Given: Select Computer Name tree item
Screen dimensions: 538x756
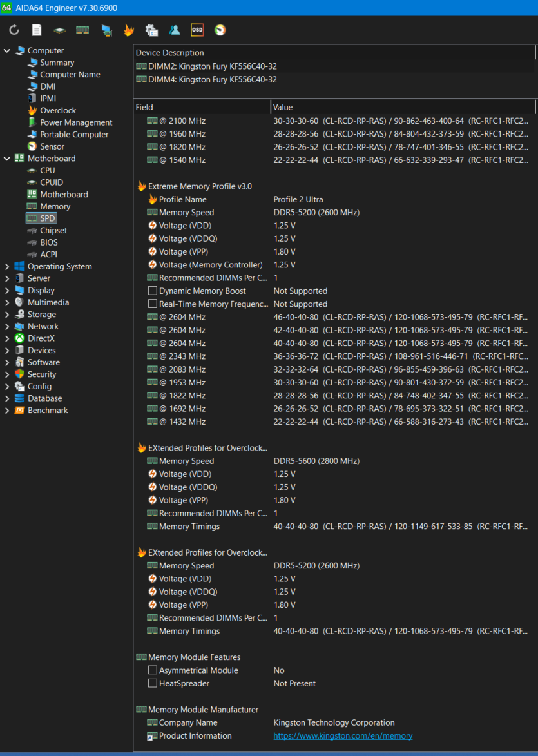Looking at the screenshot, I should [x=70, y=75].
